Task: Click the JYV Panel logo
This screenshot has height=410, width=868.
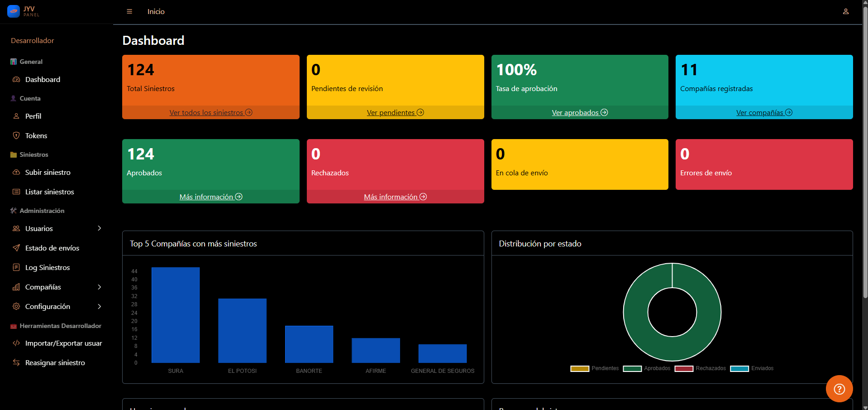Action: (24, 11)
